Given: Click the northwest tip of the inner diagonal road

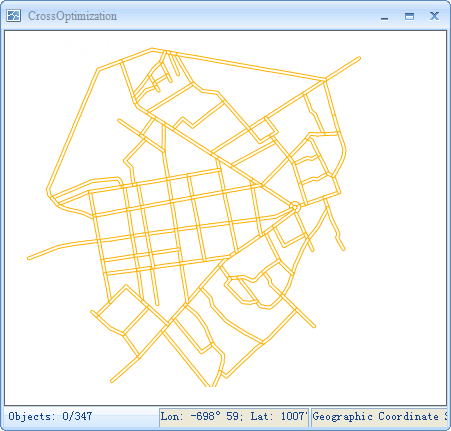Looking at the screenshot, I should point(119,120).
